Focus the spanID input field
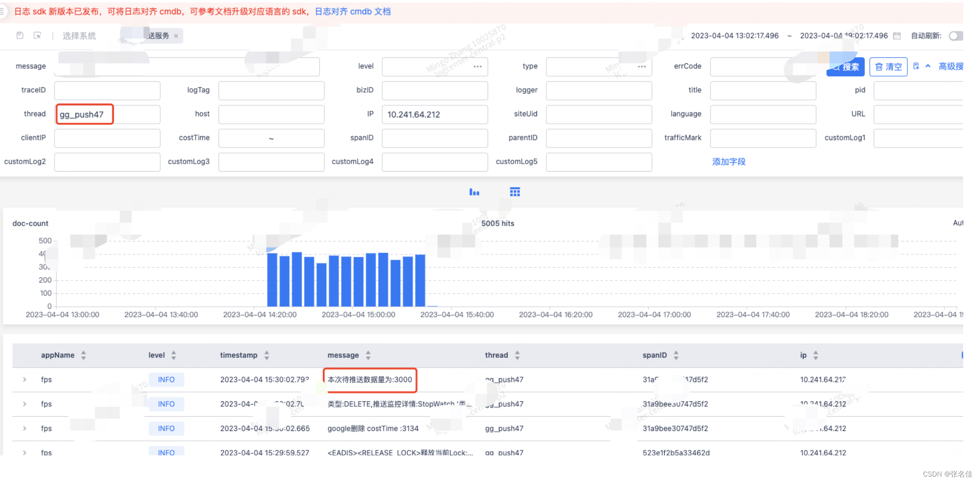Screen dimensions: 980x482 435,138
